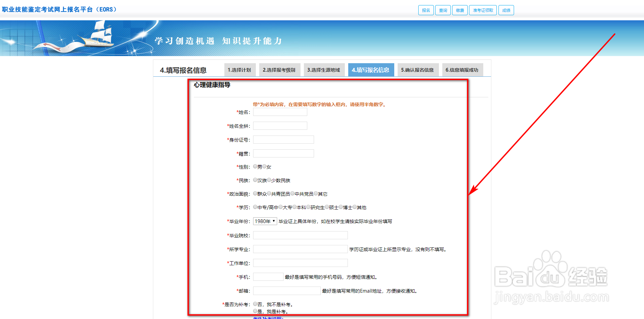
Task: Click the 缴费 button
Action: point(460,10)
